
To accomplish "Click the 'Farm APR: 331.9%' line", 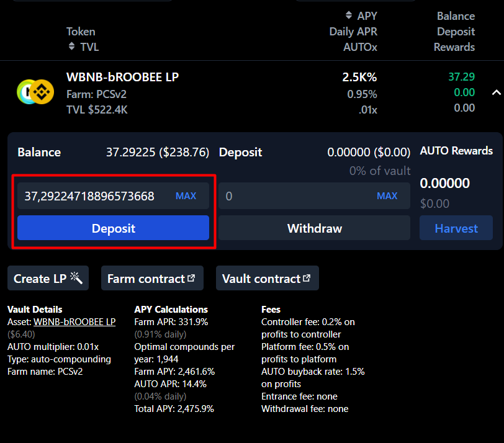I will pyautogui.click(x=171, y=322).
